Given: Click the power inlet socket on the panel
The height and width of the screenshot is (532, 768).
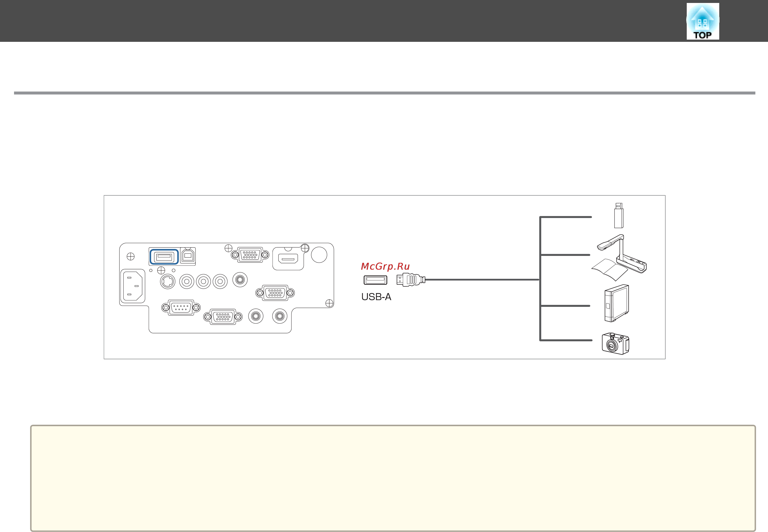Looking at the screenshot, I should click(133, 286).
